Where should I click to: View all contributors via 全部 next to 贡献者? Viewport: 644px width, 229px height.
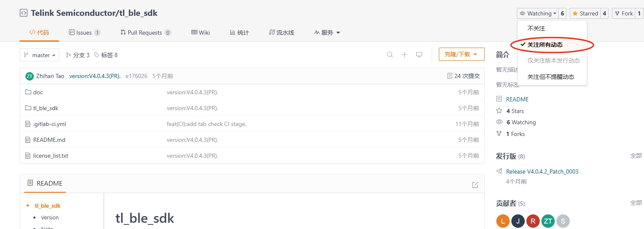(x=636, y=203)
